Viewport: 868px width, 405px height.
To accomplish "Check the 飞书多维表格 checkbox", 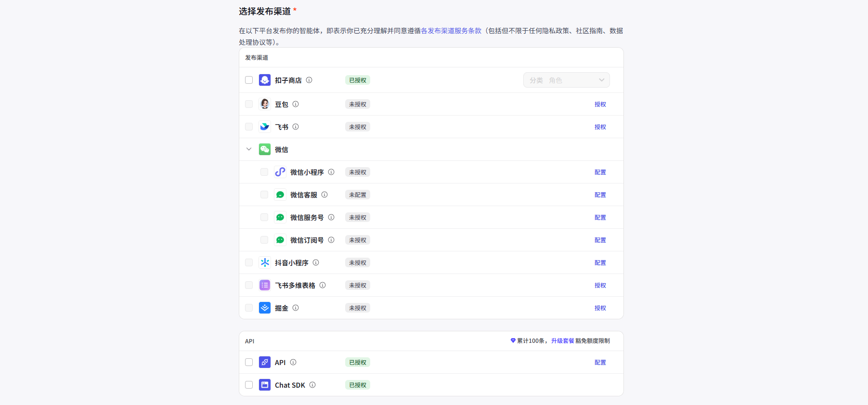I will click(249, 285).
